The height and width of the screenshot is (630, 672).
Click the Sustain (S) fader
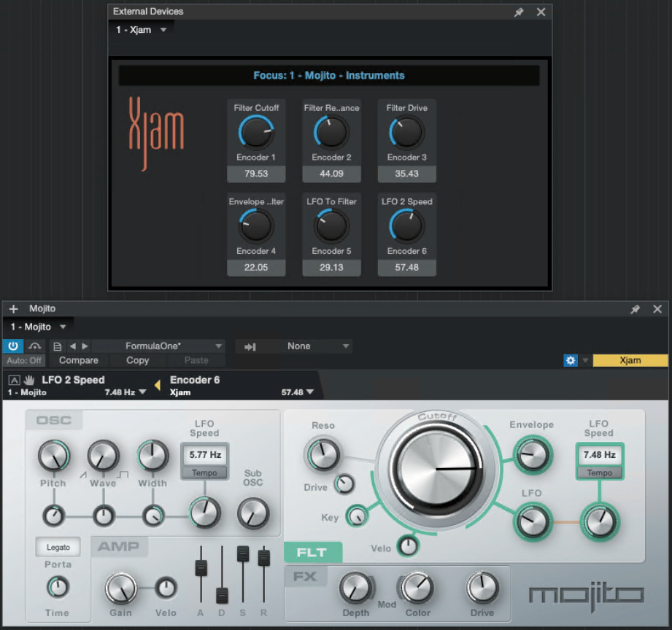pyautogui.click(x=242, y=553)
